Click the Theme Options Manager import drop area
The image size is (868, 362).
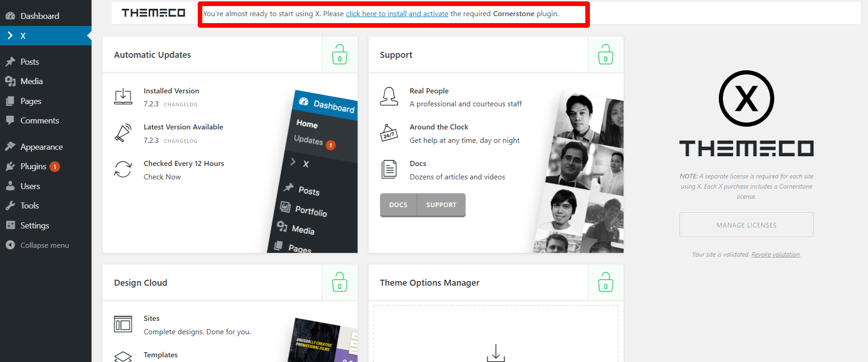[496, 334]
